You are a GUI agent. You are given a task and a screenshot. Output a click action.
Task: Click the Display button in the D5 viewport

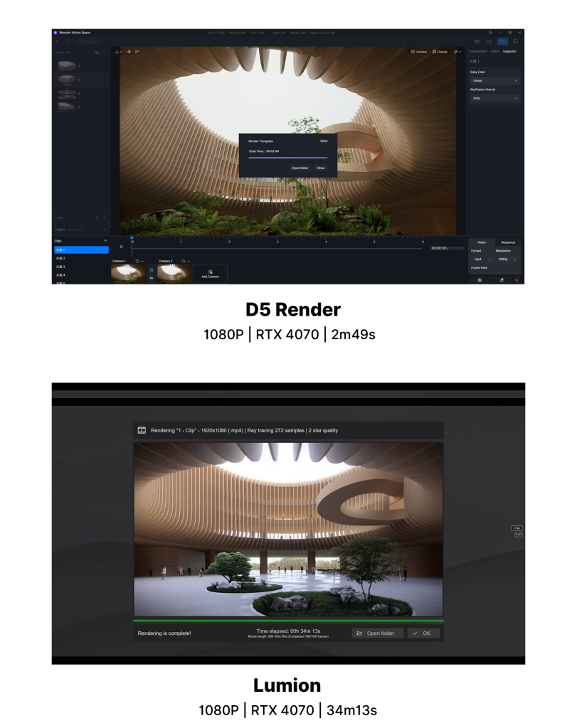(440, 51)
